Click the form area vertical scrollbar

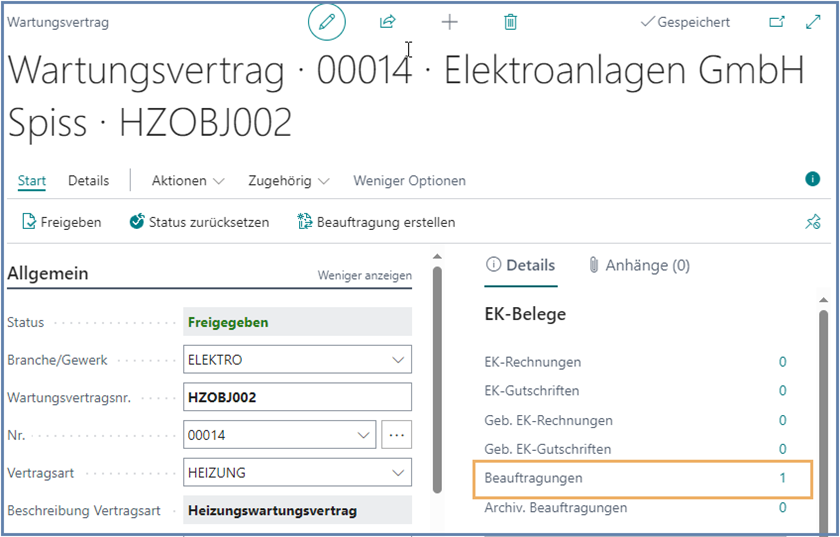point(437,379)
